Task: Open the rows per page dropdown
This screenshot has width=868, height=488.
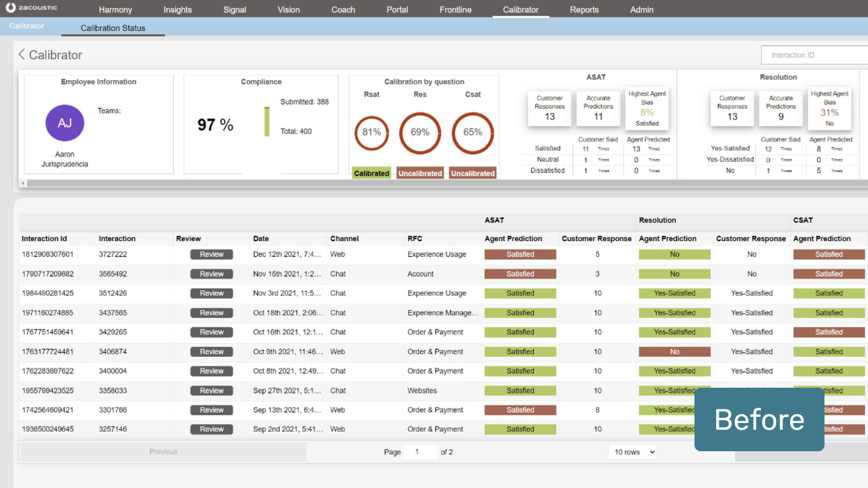Action: (x=633, y=452)
